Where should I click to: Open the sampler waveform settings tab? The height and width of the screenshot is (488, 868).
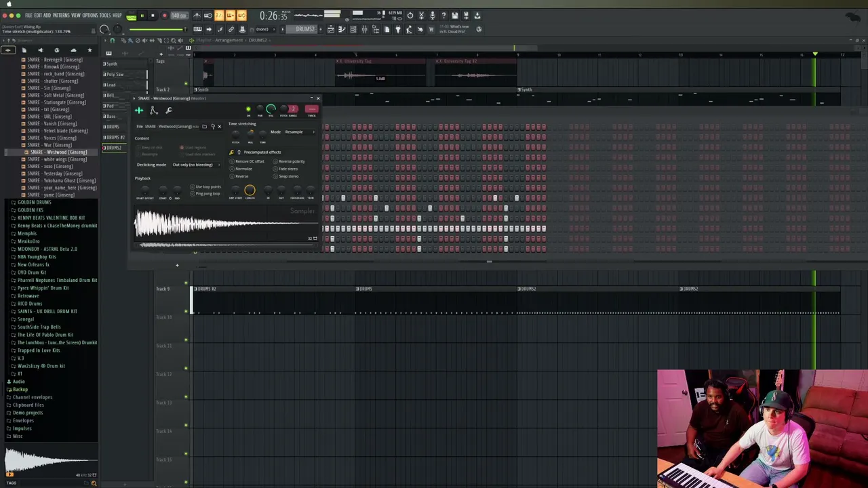pos(139,110)
